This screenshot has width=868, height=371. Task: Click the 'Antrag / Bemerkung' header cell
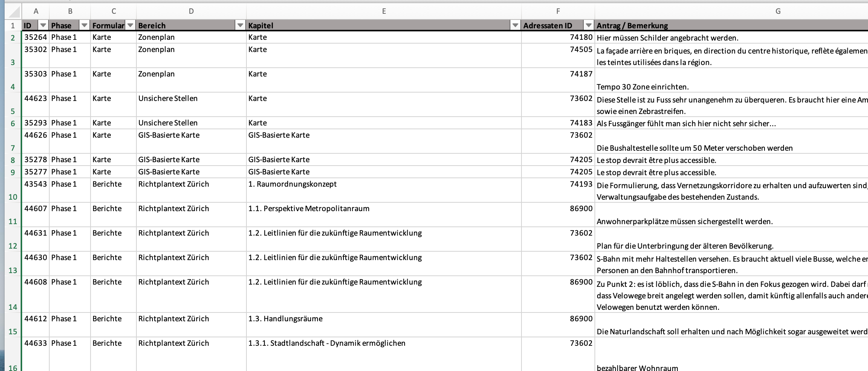[732, 25]
